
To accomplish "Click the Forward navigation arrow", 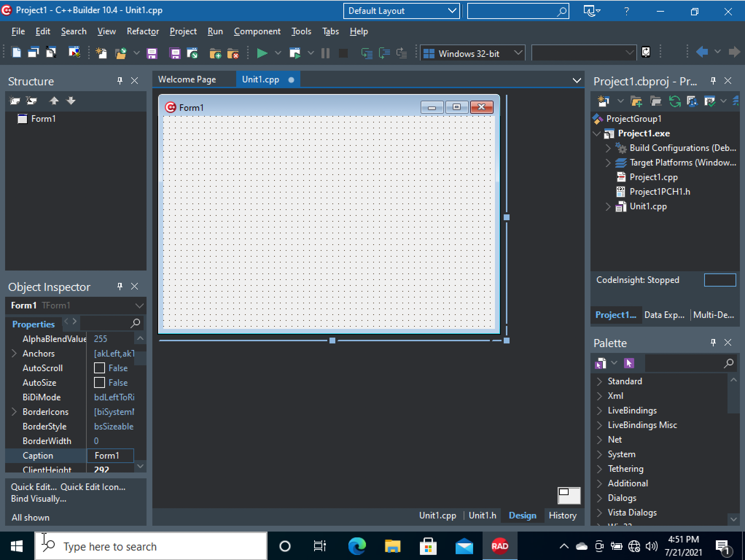I will tap(734, 52).
